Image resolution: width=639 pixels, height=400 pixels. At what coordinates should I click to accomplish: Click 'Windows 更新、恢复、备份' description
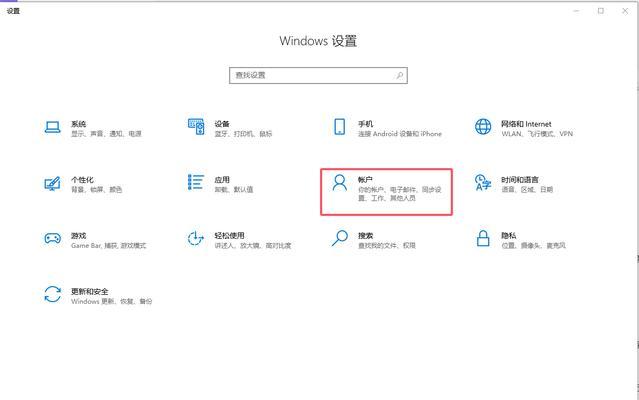click(x=112, y=301)
